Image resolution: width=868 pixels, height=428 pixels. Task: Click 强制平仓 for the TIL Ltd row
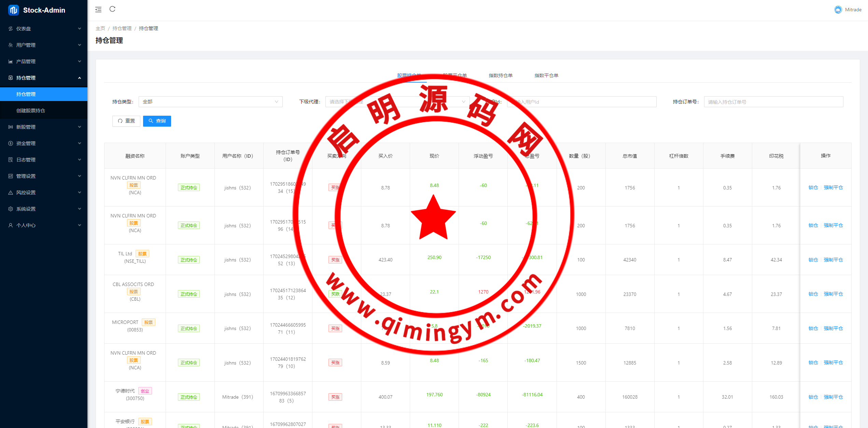tap(833, 260)
